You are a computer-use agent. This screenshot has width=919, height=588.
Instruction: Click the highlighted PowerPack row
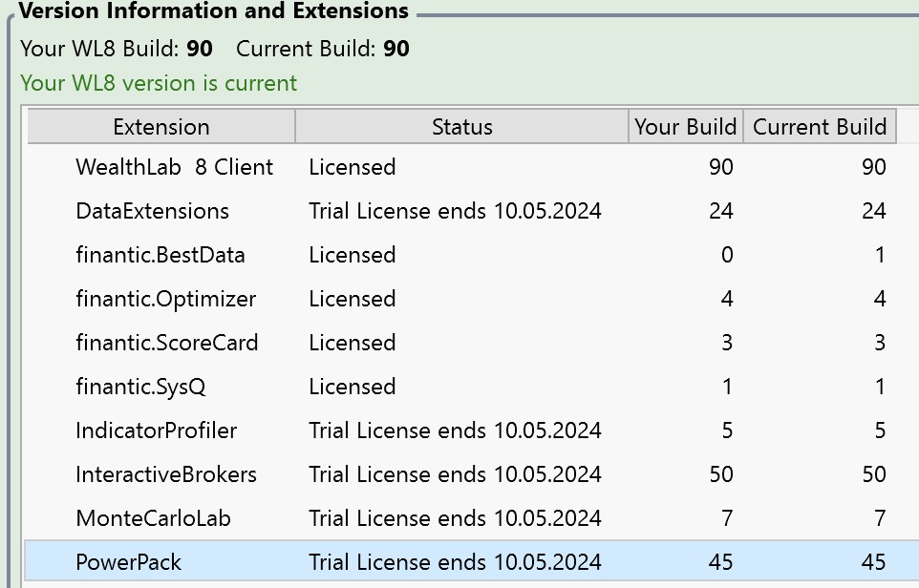click(128, 562)
